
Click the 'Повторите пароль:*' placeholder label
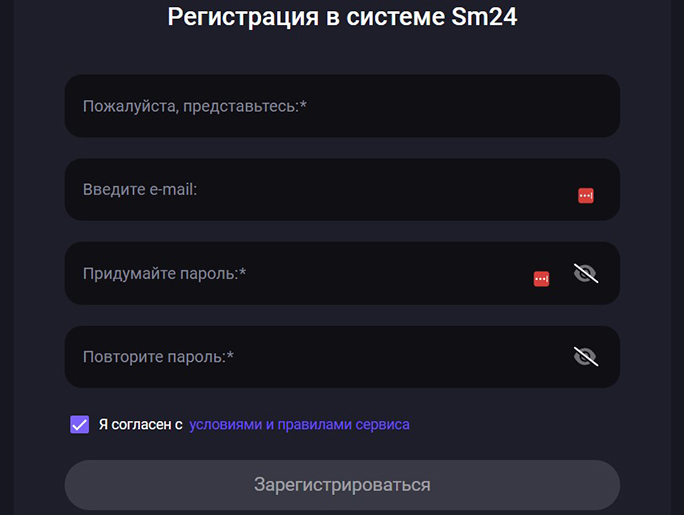pos(158,356)
